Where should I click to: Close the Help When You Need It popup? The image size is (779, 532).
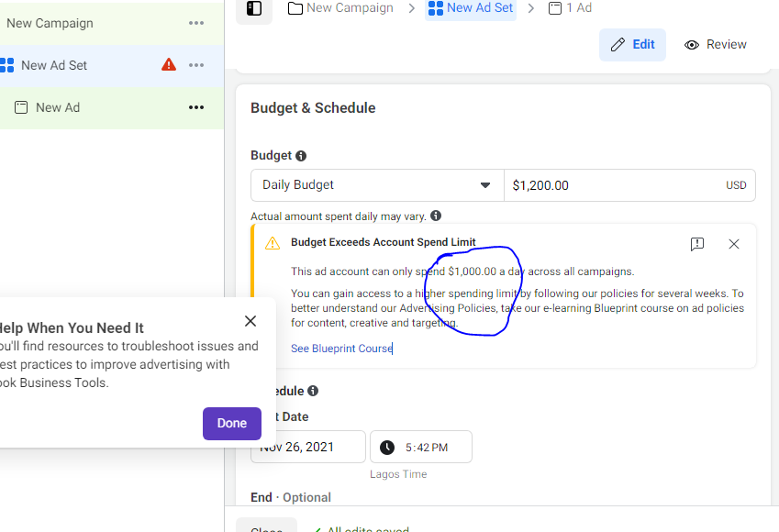coord(250,321)
